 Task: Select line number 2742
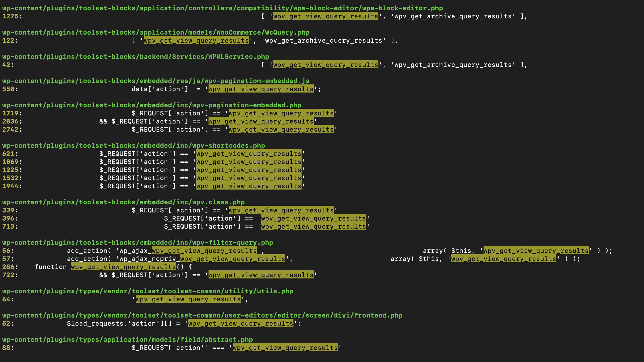pos(10,129)
